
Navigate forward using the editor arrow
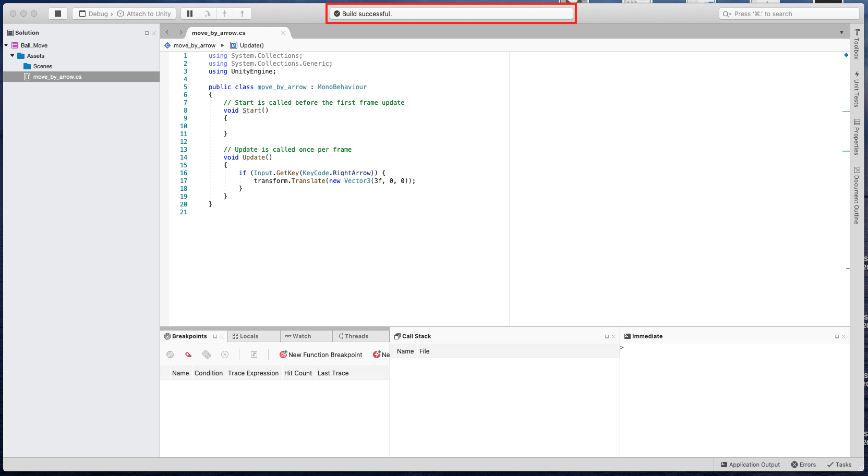click(x=181, y=32)
